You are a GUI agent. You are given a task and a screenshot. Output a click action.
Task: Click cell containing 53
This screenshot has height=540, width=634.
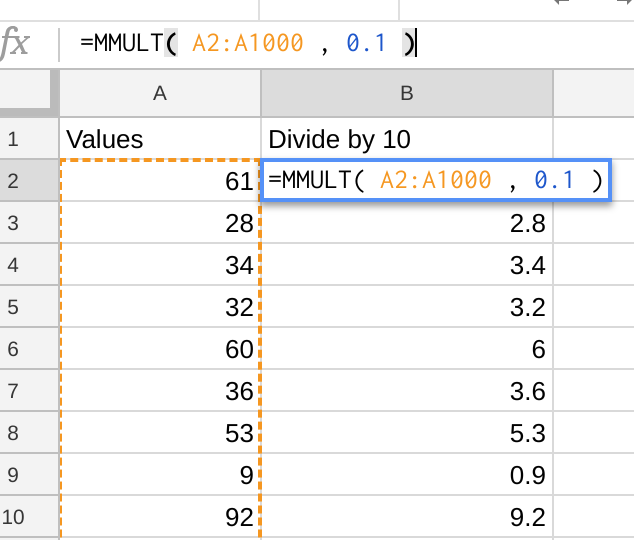pyautogui.click(x=160, y=432)
